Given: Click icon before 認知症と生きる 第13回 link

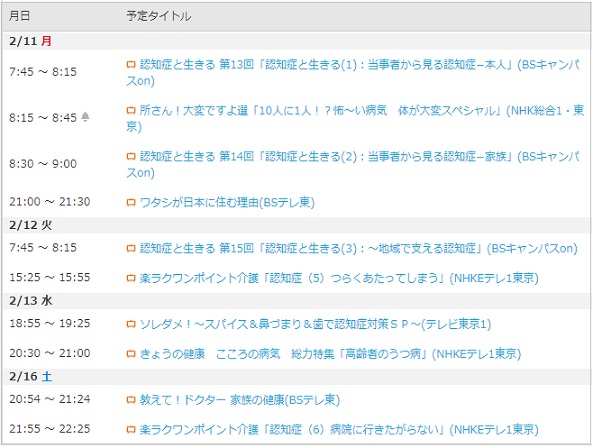Looking at the screenshot, I should point(131,65).
